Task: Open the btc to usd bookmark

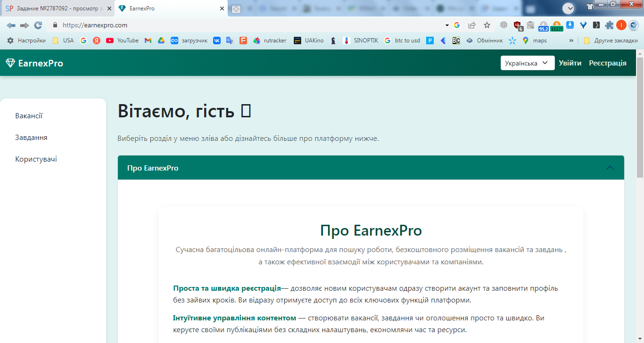Action: (x=402, y=41)
